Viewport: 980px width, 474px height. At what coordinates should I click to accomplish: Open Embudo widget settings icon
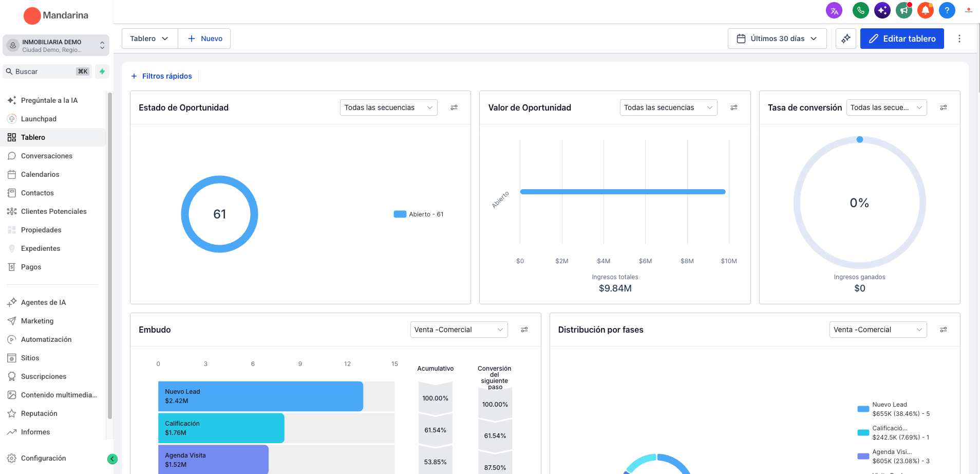(524, 330)
